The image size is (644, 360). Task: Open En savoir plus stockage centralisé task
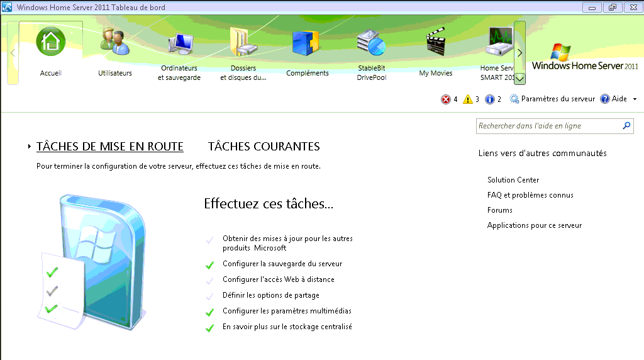(x=287, y=327)
